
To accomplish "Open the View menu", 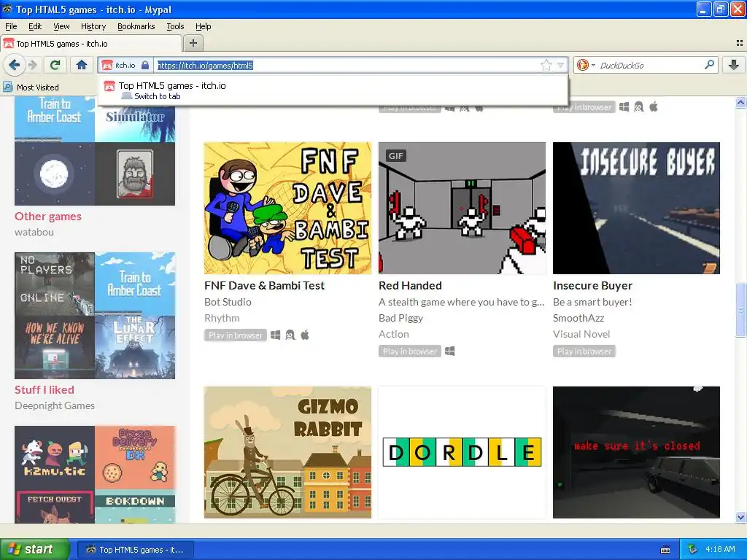I will pyautogui.click(x=61, y=26).
